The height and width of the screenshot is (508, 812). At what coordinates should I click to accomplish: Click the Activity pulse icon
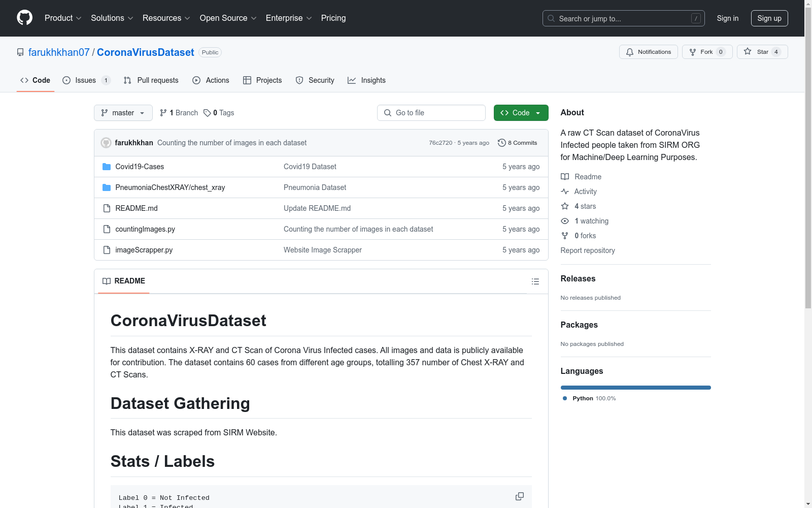click(565, 192)
